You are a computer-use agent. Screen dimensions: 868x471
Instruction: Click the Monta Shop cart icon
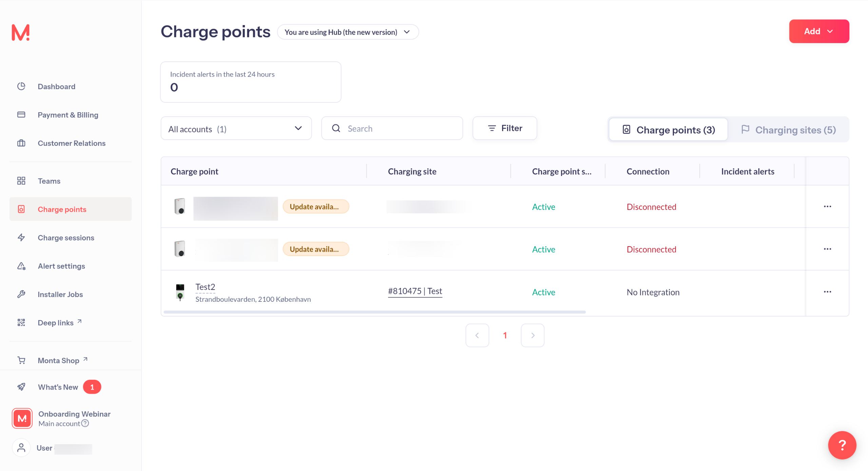21,360
